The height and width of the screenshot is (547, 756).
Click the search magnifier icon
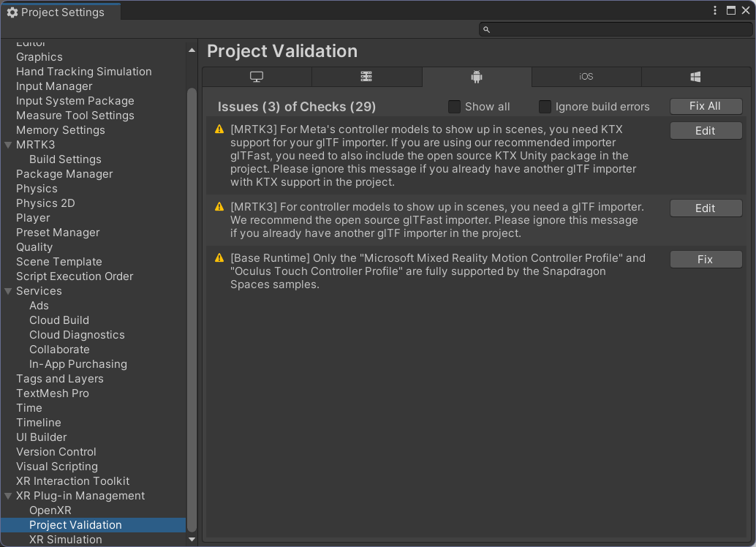[x=486, y=30]
